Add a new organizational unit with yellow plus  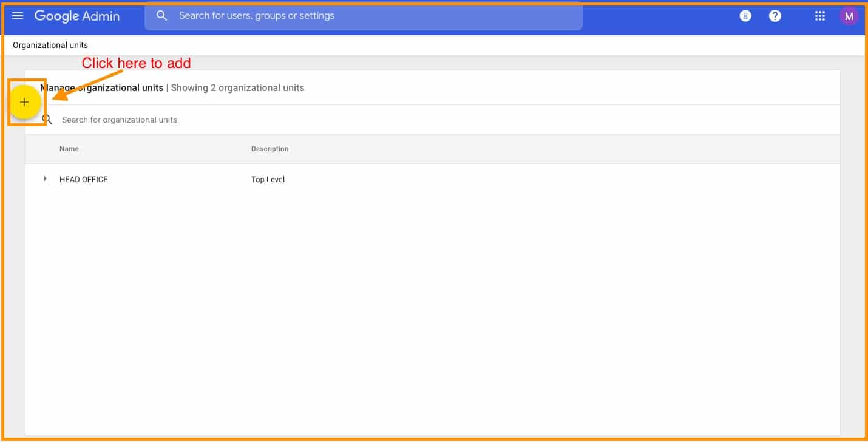pos(25,102)
